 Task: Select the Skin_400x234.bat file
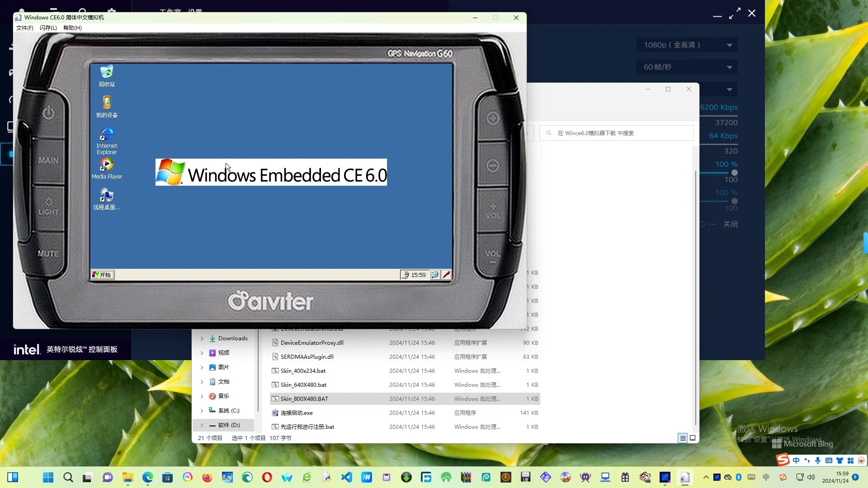click(x=405, y=371)
